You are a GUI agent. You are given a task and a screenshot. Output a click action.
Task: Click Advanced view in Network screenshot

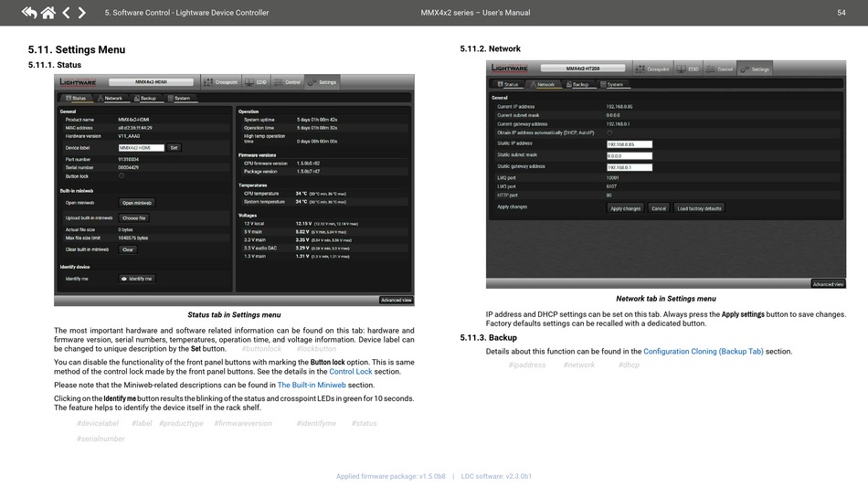pos(828,284)
